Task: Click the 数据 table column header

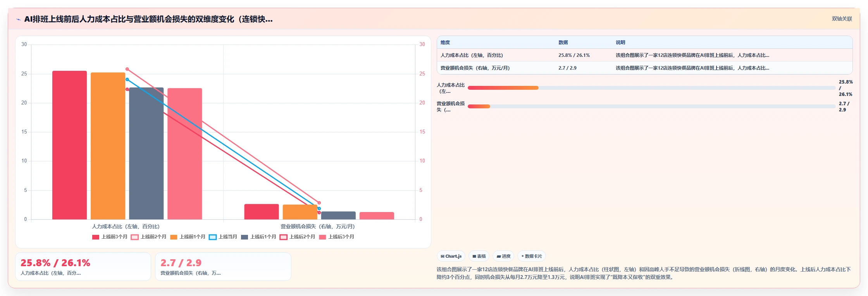Action: point(563,43)
